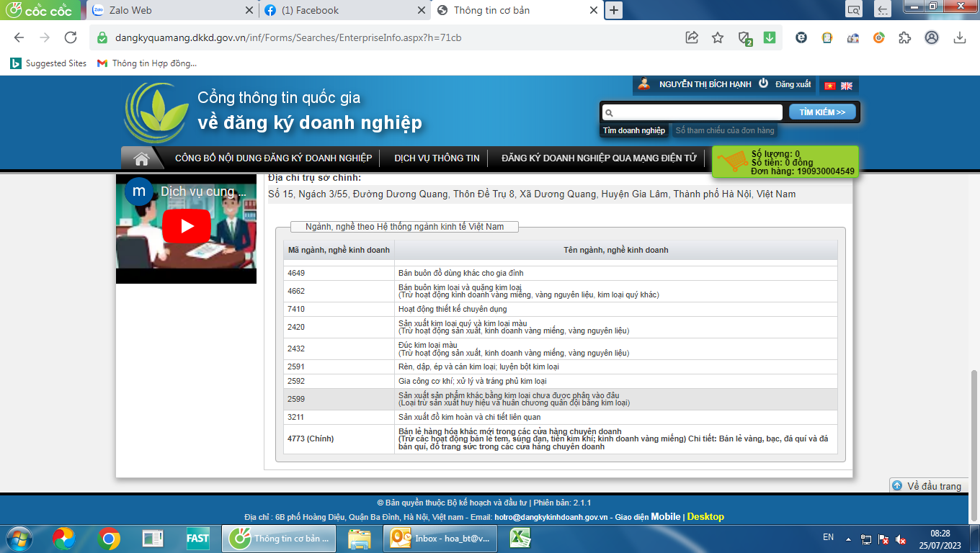
Task: Click the Mobile interface link in footer
Action: [665, 517]
